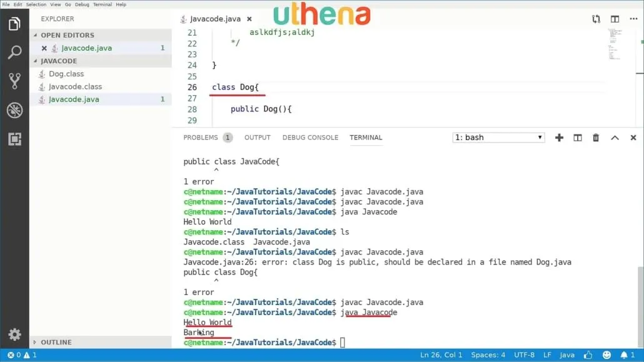Screen dimensions: 644x362
Task: Change end of line sequence LF
Action: [547, 355]
